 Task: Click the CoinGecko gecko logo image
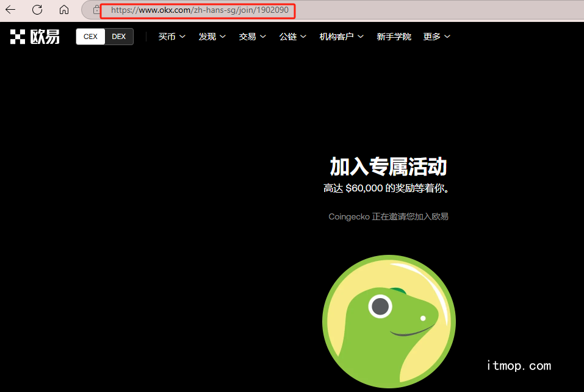(x=389, y=321)
